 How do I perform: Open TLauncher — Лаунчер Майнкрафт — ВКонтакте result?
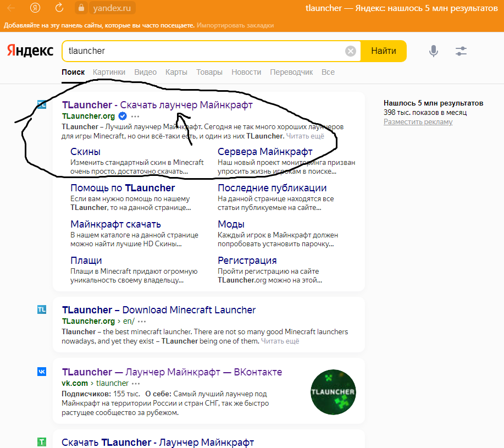tap(172, 372)
